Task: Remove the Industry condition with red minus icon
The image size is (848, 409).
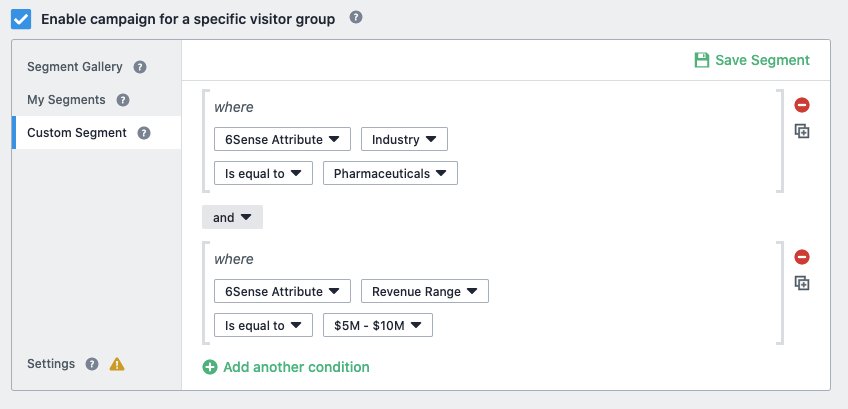Action: tap(801, 105)
